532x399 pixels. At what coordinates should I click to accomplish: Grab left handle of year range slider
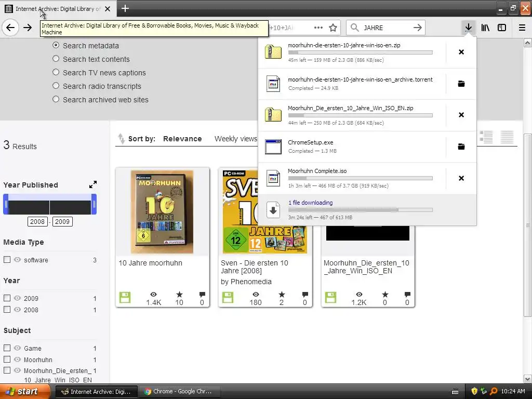(x=6, y=204)
